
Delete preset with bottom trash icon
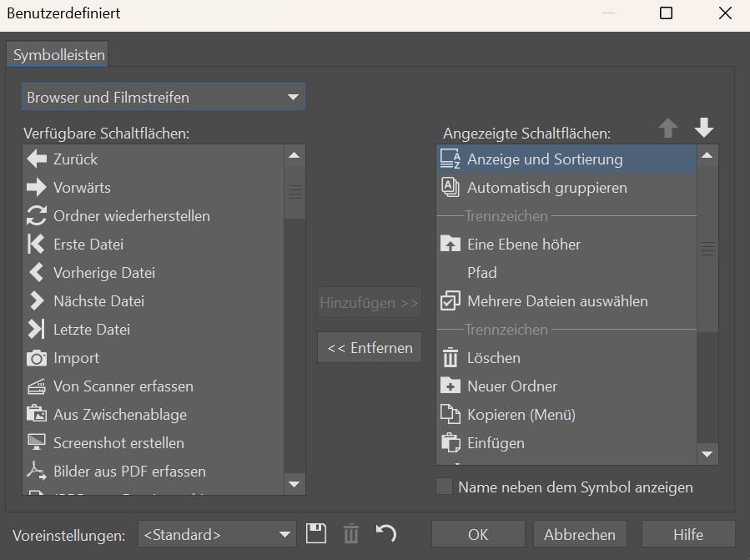[351, 533]
